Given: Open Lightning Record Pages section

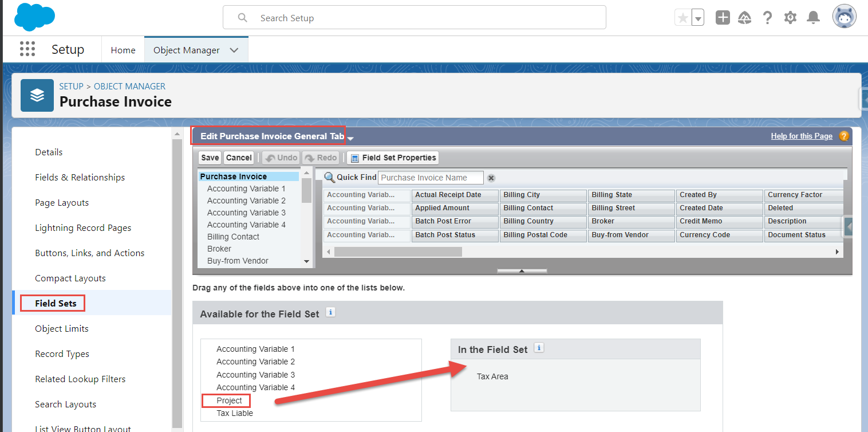Looking at the screenshot, I should (83, 227).
